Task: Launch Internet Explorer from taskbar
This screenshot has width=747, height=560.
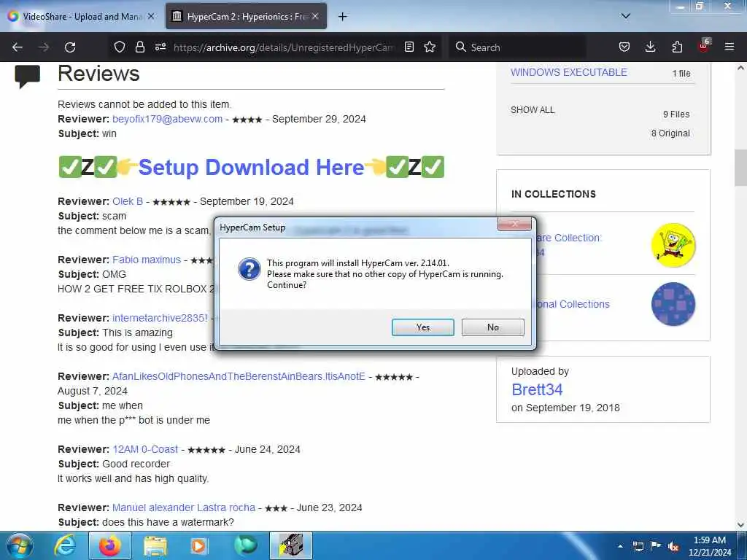Action: 64,545
